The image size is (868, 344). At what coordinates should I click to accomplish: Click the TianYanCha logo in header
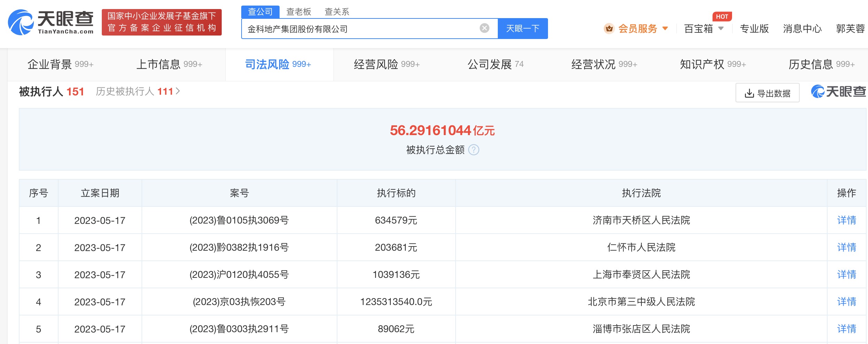[51, 22]
